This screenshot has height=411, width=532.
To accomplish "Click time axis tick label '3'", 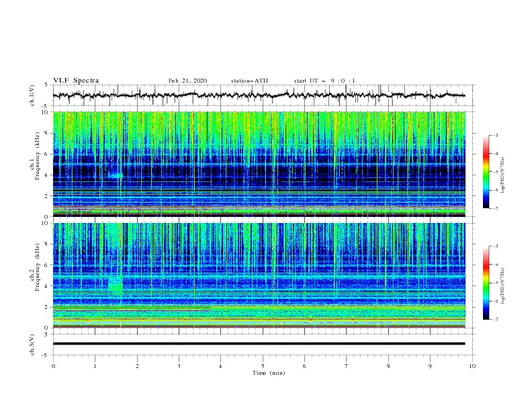I will (x=179, y=366).
